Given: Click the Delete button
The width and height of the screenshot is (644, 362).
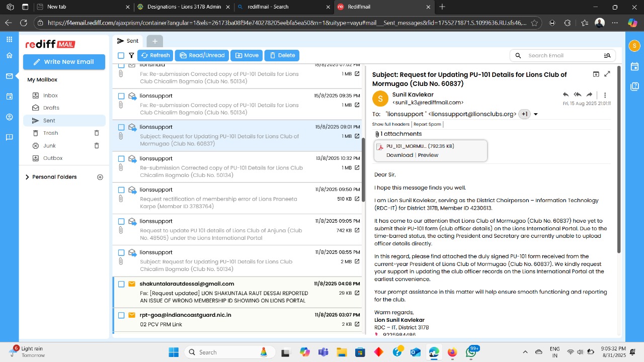Looking at the screenshot, I should click(x=282, y=55).
